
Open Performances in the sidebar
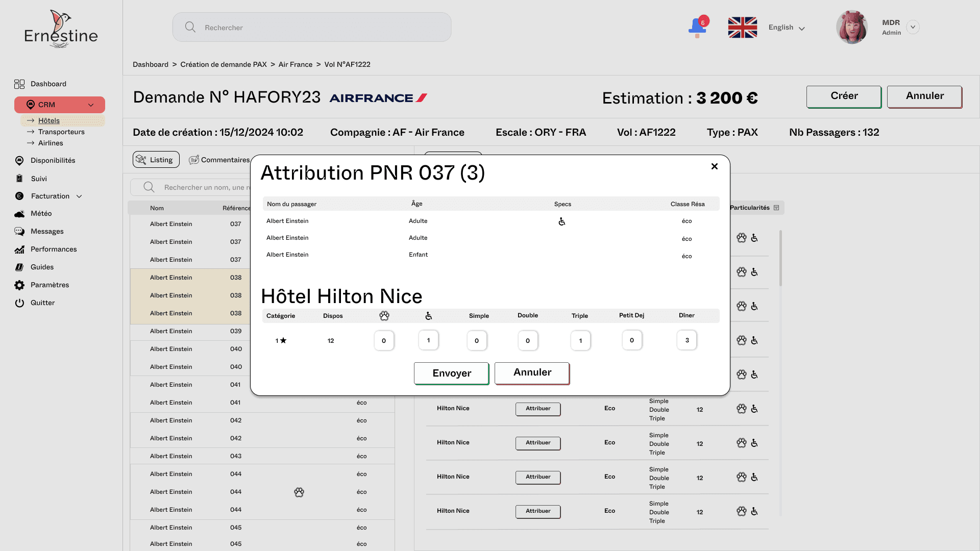click(53, 249)
